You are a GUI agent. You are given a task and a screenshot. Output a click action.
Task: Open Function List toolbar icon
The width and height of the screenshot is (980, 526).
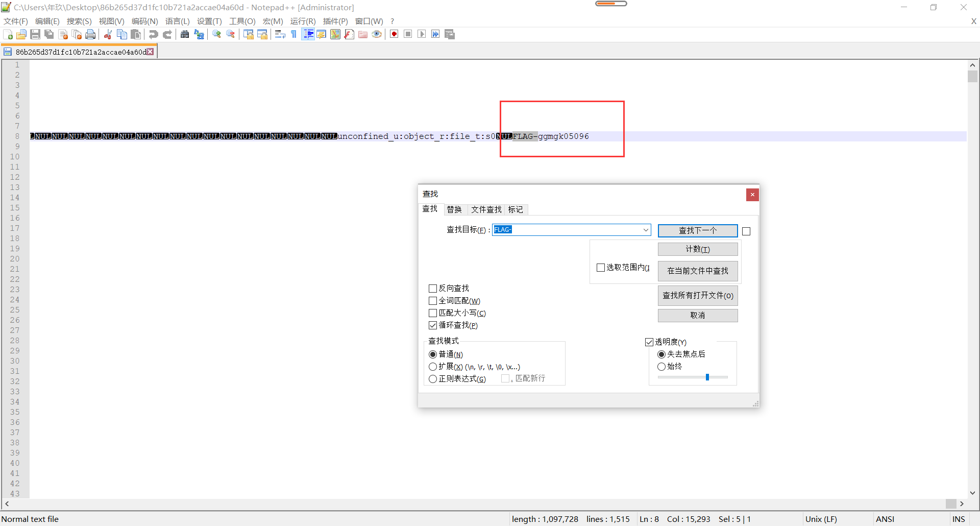click(x=349, y=34)
